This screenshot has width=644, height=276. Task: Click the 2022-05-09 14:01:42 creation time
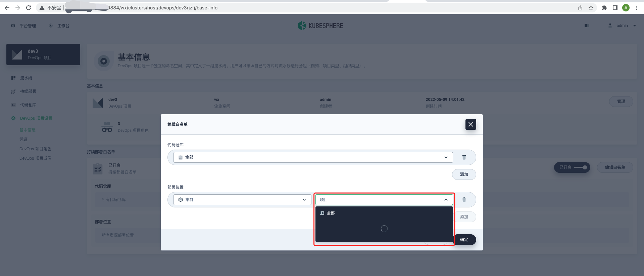445,100
